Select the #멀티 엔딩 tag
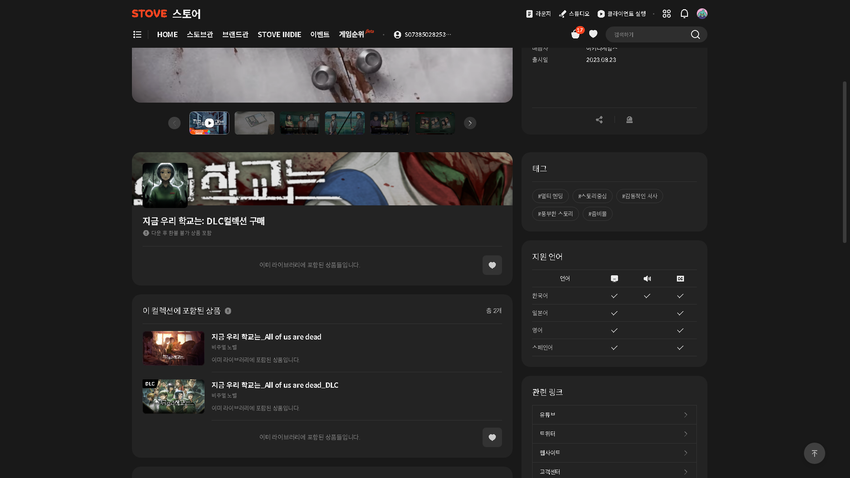850x478 pixels. (550, 196)
